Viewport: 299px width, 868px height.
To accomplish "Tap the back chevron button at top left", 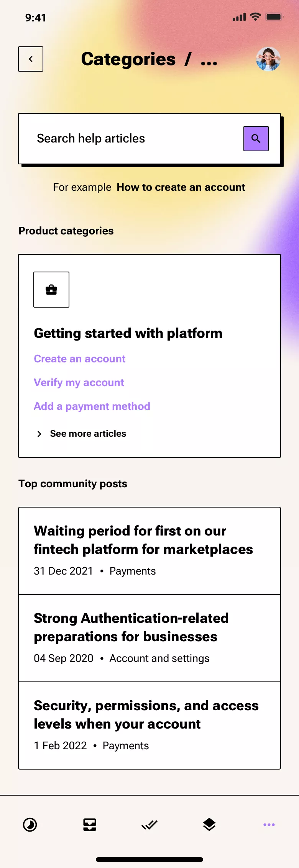I will 30,59.
